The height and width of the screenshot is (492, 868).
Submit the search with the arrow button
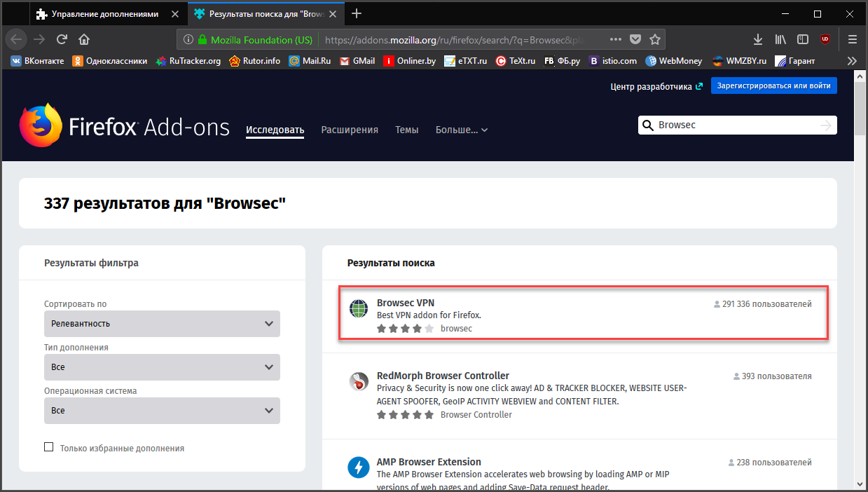pyautogui.click(x=826, y=125)
